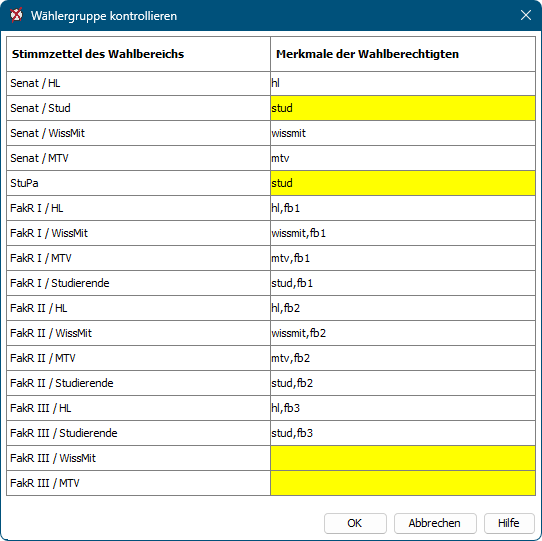Click the mtv,fb2 cell
This screenshot has height=541, width=542.
[x=403, y=358]
